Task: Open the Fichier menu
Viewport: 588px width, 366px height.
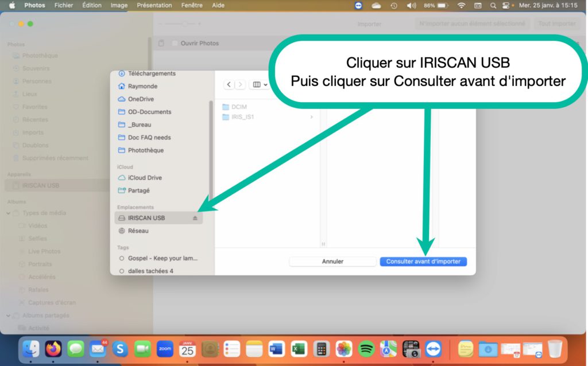Action: click(63, 5)
